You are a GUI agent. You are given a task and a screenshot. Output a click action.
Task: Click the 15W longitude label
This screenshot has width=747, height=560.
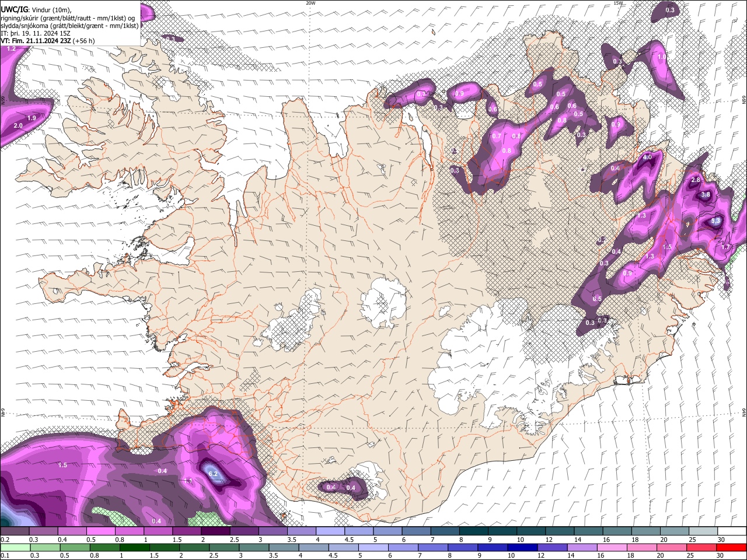(618, 3)
